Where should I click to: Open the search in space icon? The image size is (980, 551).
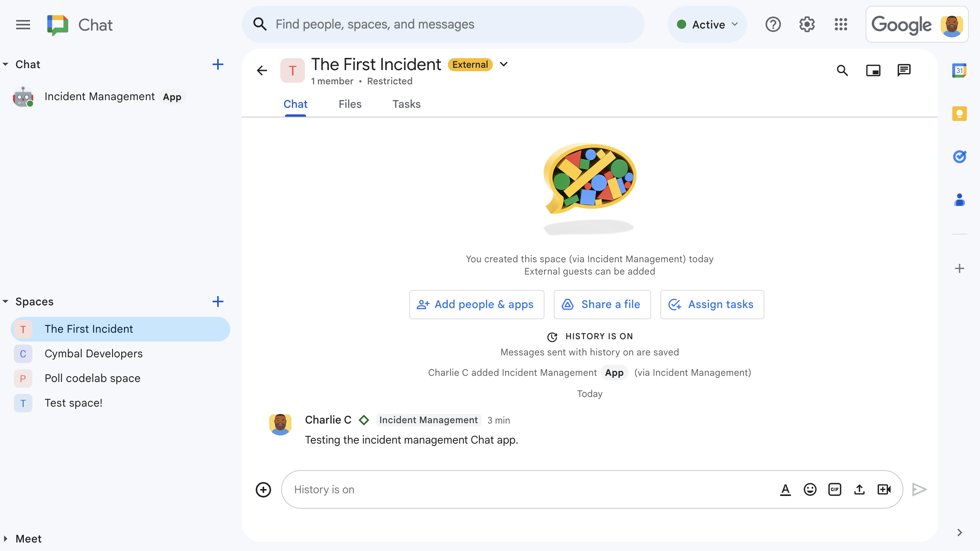[843, 70]
